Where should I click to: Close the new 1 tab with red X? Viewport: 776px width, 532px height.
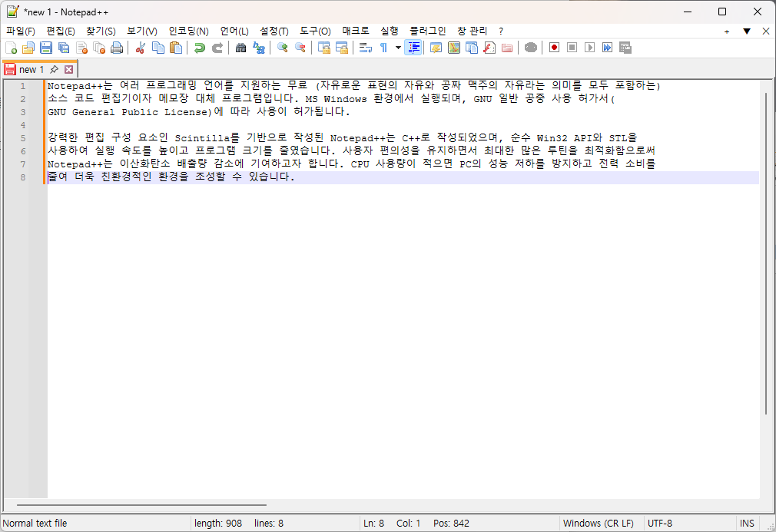coord(69,70)
